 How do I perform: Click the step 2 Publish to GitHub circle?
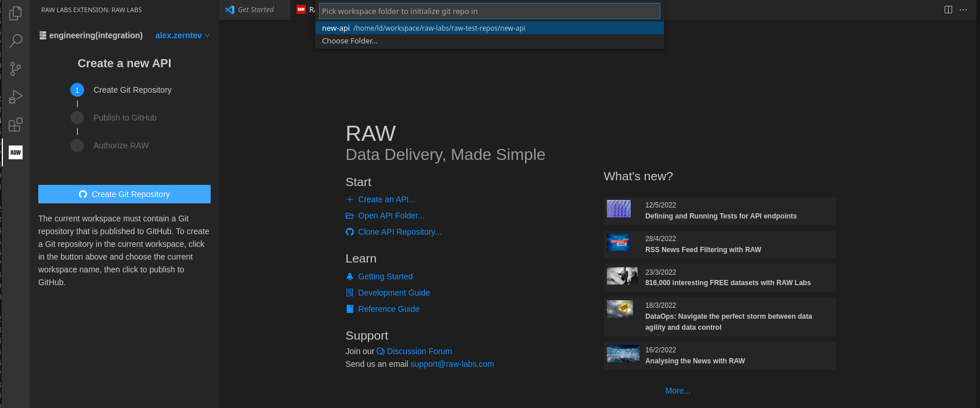77,118
